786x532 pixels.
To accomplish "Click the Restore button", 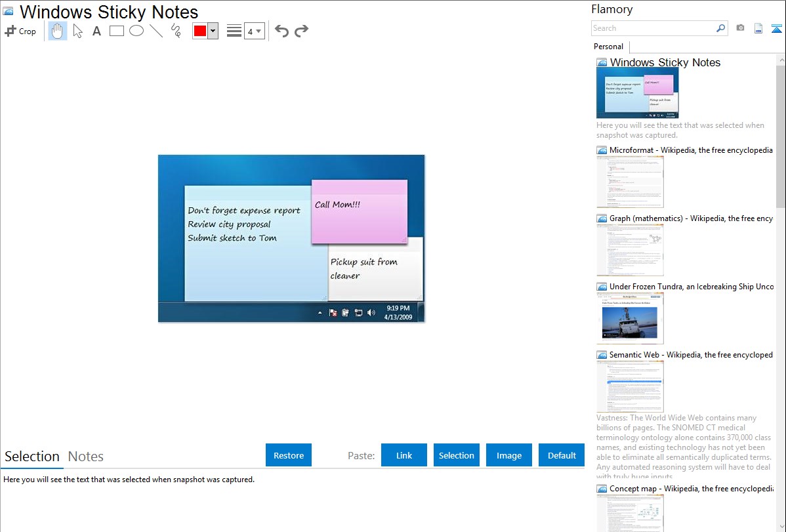I will click(x=289, y=455).
